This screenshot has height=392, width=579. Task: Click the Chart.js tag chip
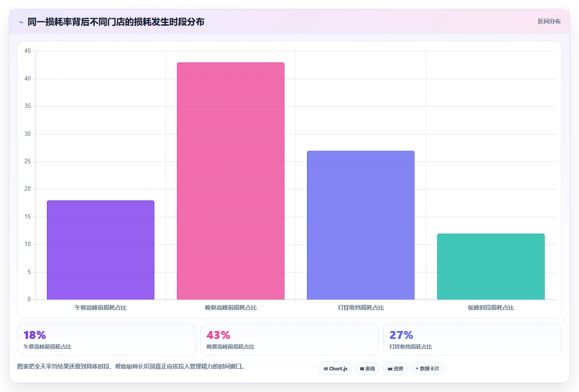pyautogui.click(x=335, y=369)
